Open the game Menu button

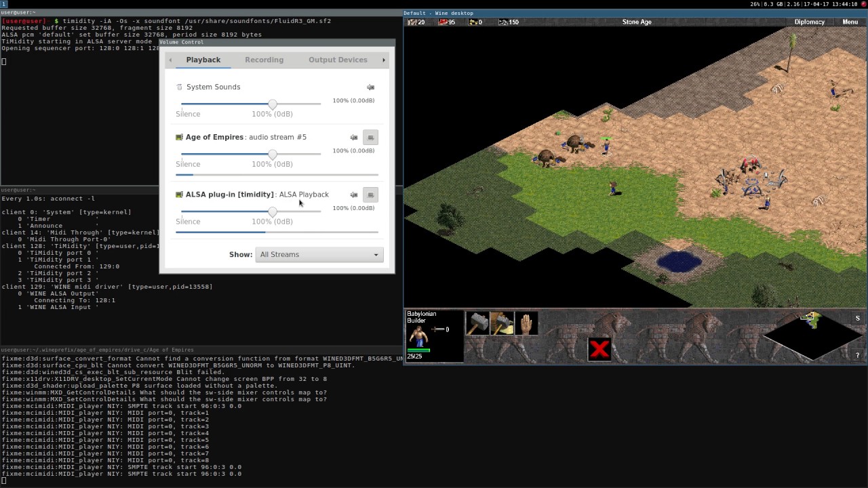pyautogui.click(x=850, y=22)
